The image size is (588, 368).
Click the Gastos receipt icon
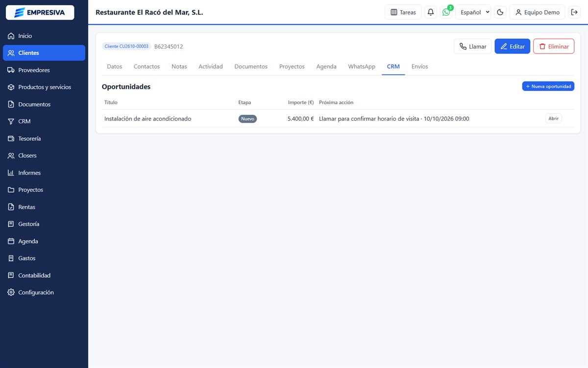point(11,258)
